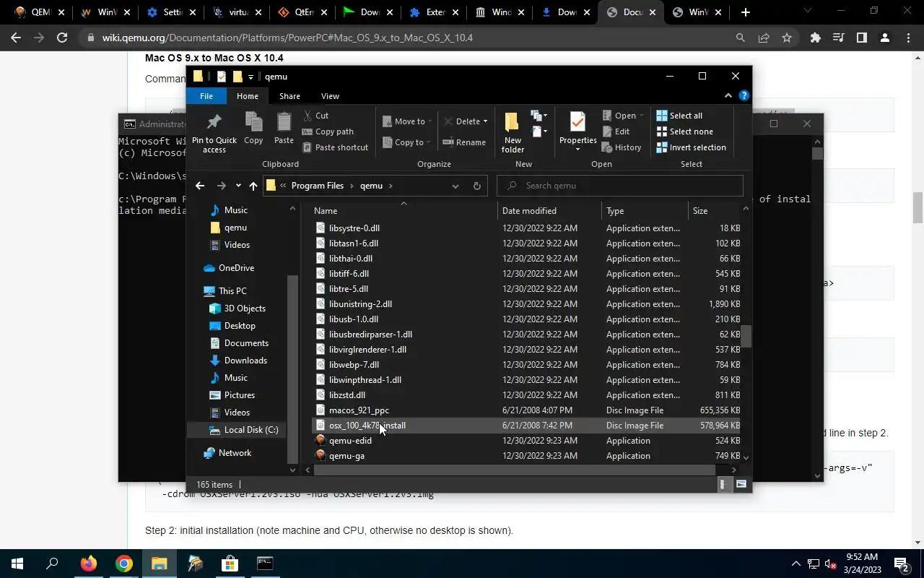
Task: Click Select all in ribbon
Action: [x=679, y=116]
